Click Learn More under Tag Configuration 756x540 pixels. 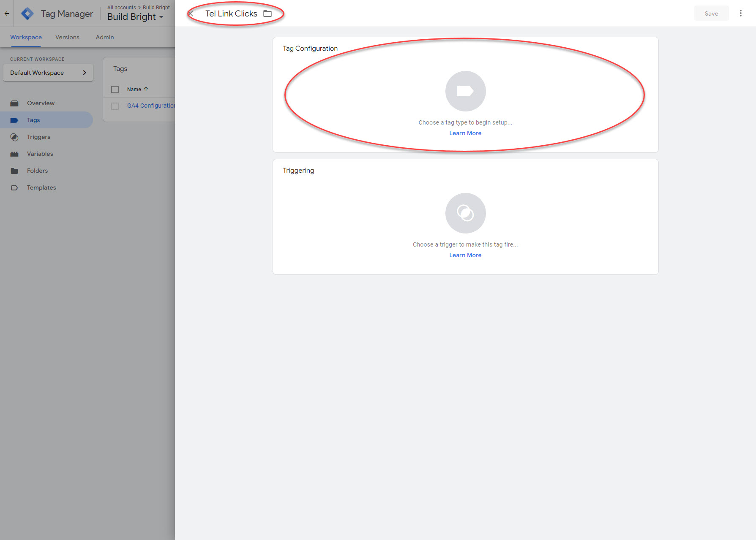[x=465, y=133]
